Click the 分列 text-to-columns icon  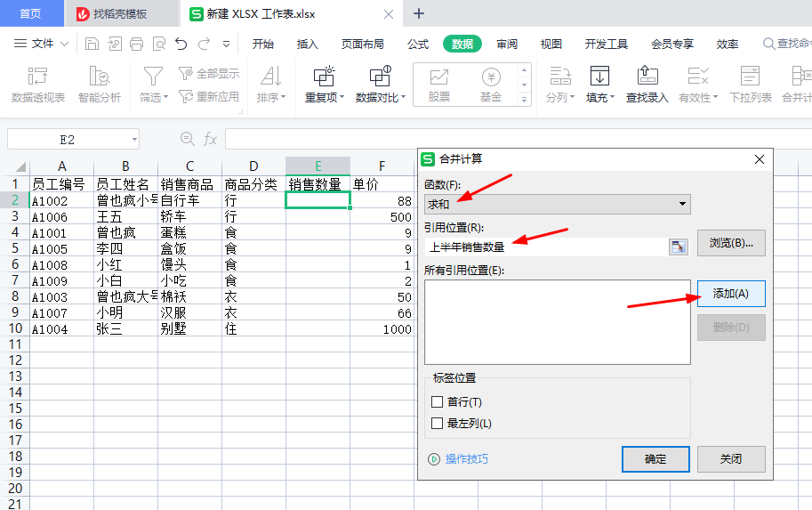(560, 77)
